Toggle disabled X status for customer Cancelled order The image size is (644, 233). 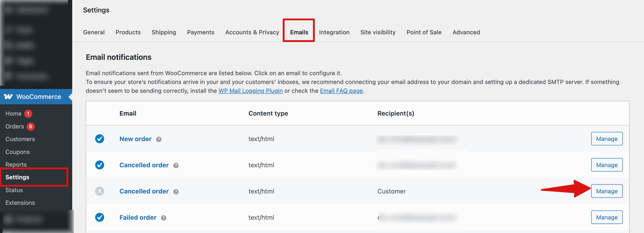pos(100,191)
